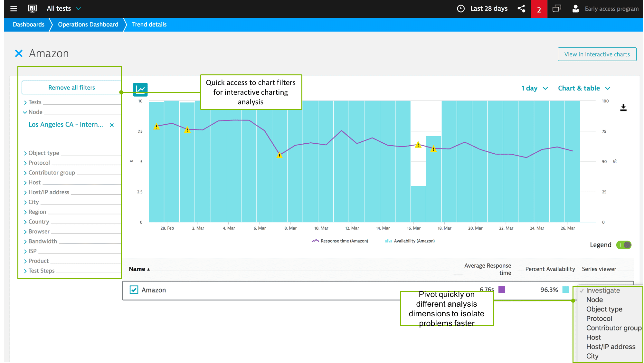
Task: Expand the Test Steps filter
Action: [x=39, y=271]
